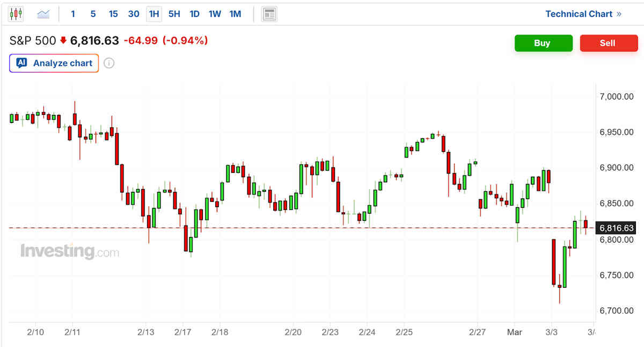Select the 1H interval
Image resolution: width=644 pixels, height=347 pixels.
coord(154,14)
